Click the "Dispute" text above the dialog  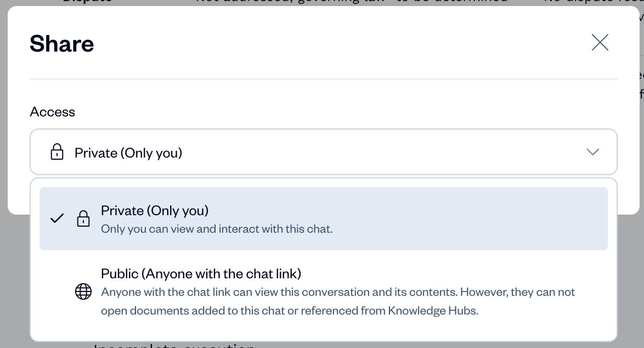(x=88, y=2)
